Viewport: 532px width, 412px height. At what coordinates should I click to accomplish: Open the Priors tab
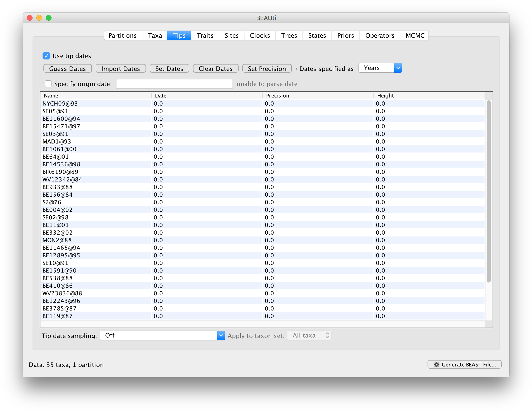point(345,35)
